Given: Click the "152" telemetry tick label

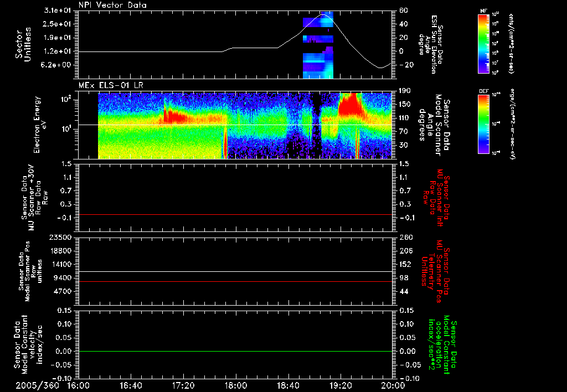Looking at the screenshot, I should point(406,264).
